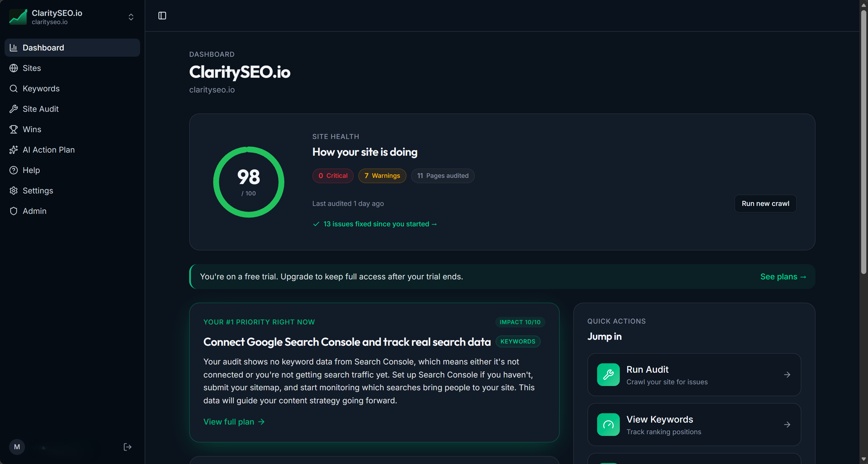Click the ClaritySEO.io logo in the sidebar
Image resolution: width=868 pixels, height=464 pixels.
[18, 16]
